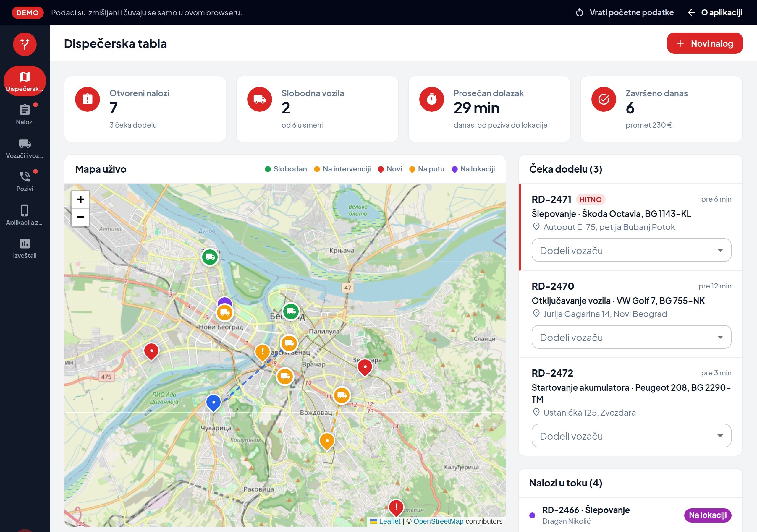Click Vrati početne podatke

[x=625, y=12]
